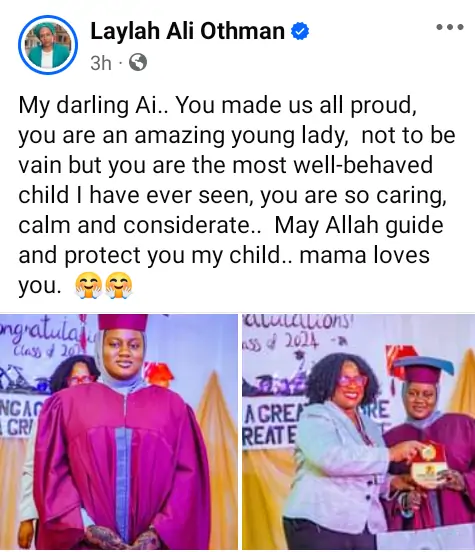This screenshot has width=475, height=552.
Task: Click the post text starting My darling Ai
Action: pyautogui.click(x=235, y=195)
